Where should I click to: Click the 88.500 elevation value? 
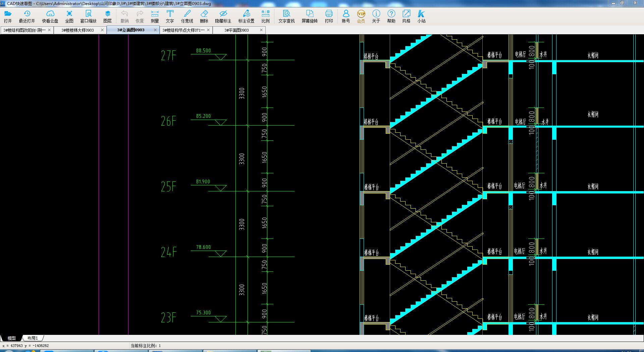[203, 51]
